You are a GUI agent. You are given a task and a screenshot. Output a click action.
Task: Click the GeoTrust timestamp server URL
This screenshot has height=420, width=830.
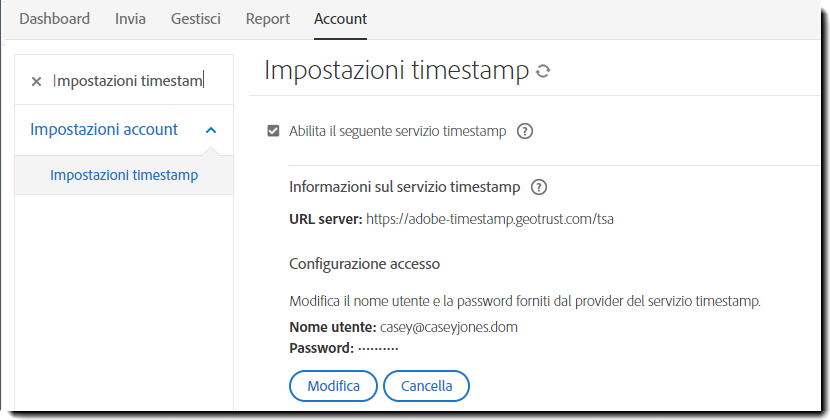click(x=490, y=218)
